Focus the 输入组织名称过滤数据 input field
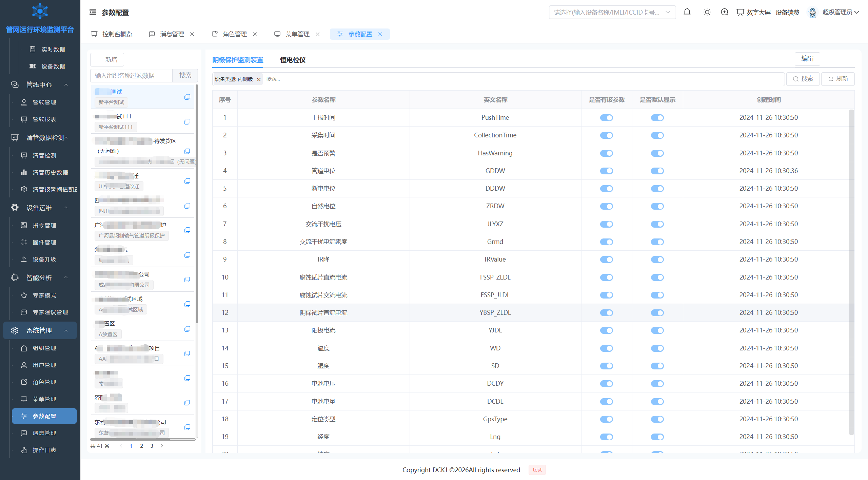Screen dimensions: 868x480 132,76
